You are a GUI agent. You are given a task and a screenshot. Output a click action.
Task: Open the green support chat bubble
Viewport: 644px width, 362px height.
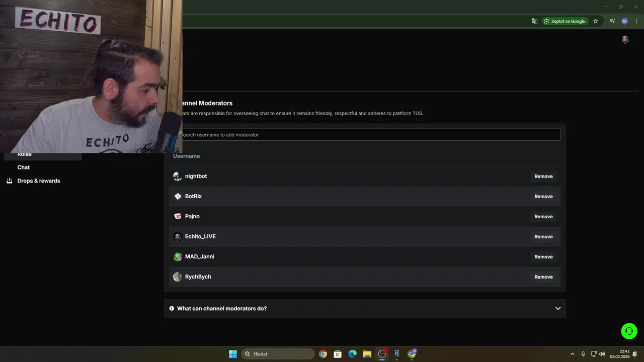point(629,331)
